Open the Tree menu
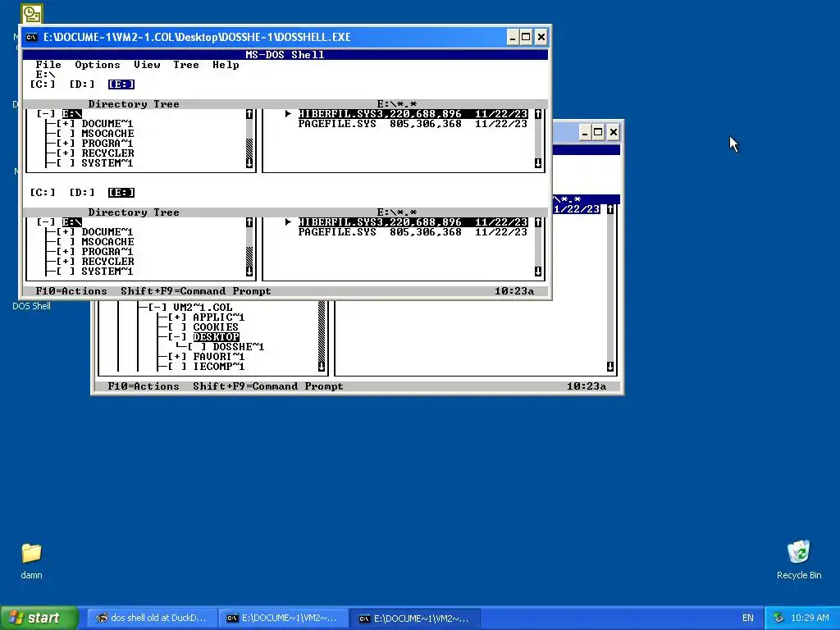 tap(186, 65)
